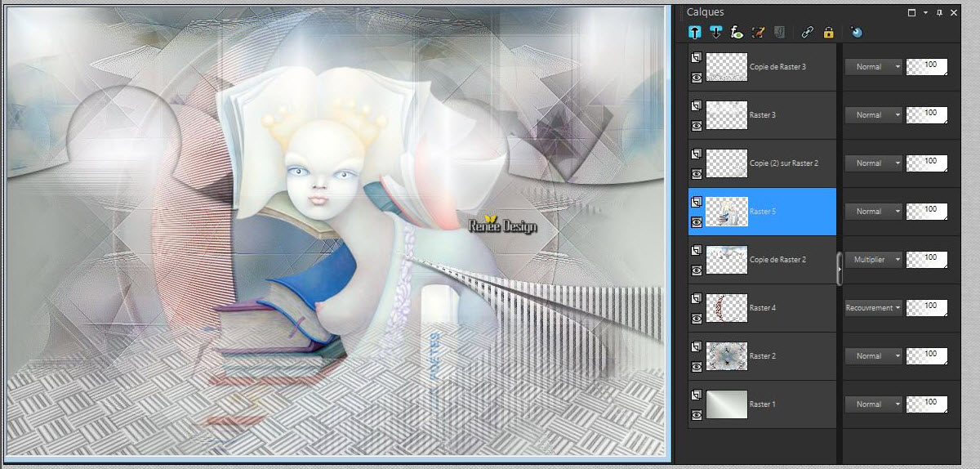Open blend mode dropdown for Raster 2
The image size is (980, 469).
point(873,356)
